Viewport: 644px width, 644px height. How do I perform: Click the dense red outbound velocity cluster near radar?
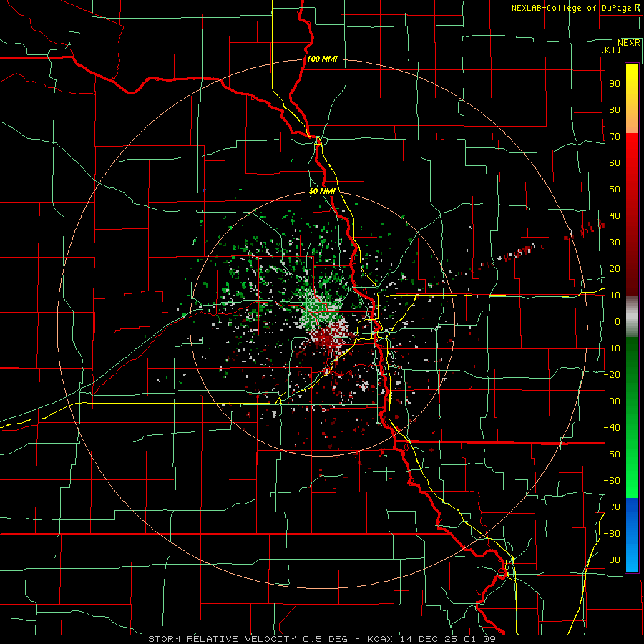pyautogui.click(x=328, y=337)
